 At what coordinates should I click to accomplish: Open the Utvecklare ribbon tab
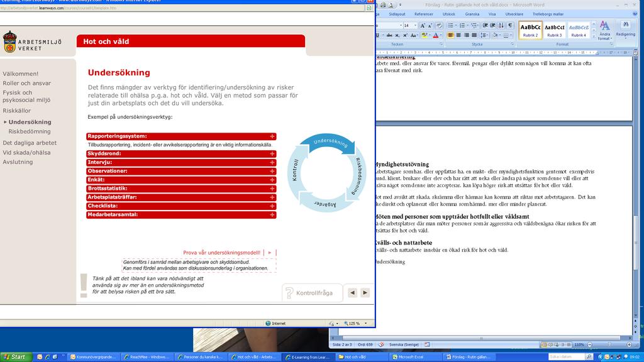point(514,14)
